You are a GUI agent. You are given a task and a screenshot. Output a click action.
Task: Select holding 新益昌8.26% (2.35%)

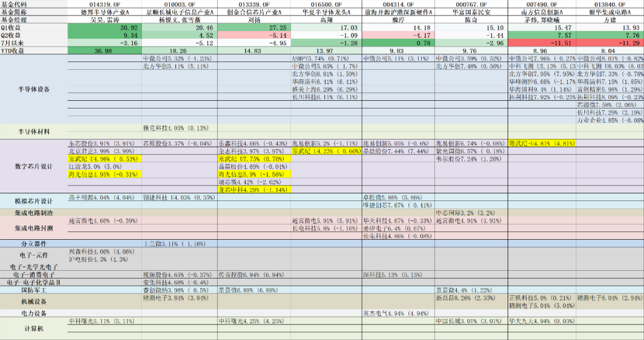[466, 298]
